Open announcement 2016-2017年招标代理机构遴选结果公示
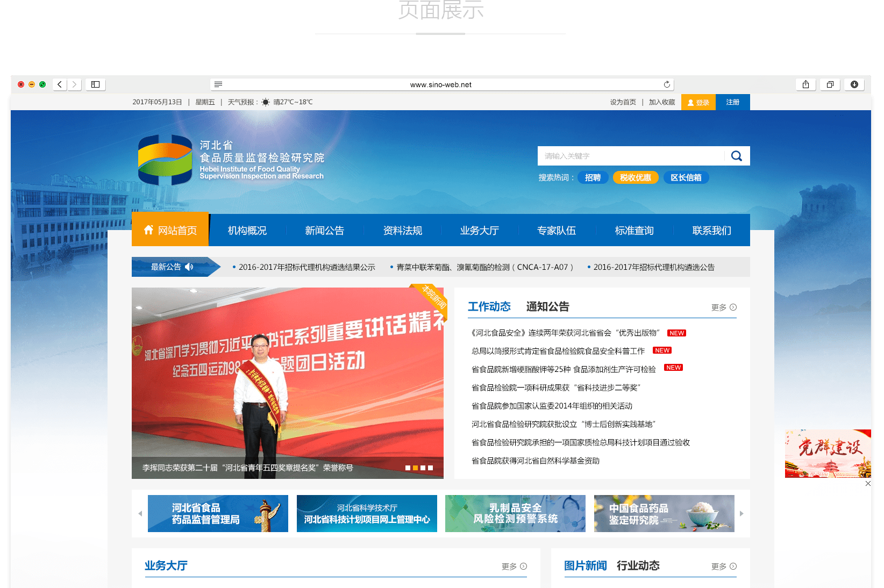 pyautogui.click(x=307, y=267)
